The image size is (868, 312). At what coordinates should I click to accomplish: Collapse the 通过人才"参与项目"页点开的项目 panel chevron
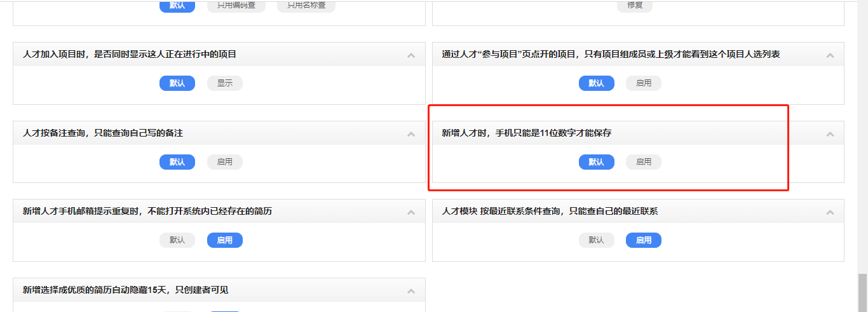pyautogui.click(x=830, y=55)
